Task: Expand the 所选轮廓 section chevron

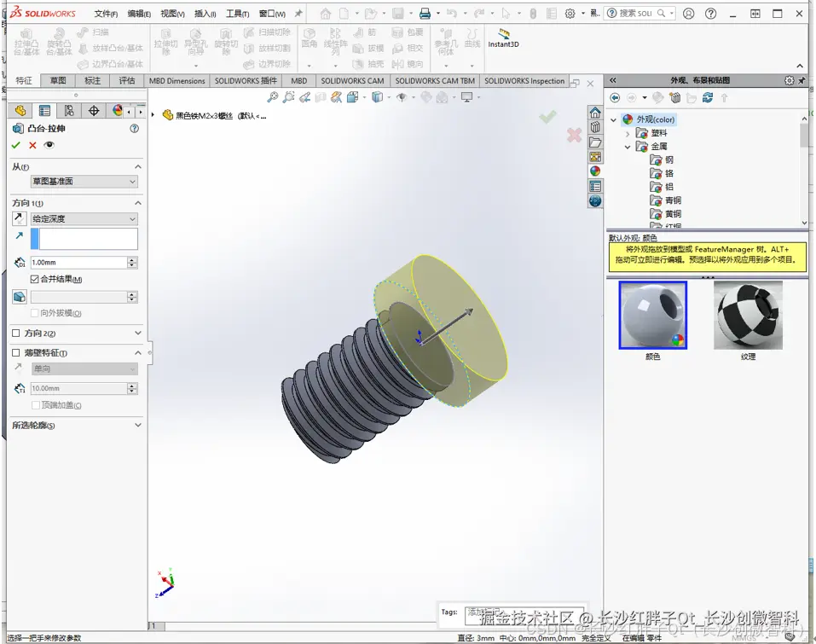Action: (x=138, y=426)
